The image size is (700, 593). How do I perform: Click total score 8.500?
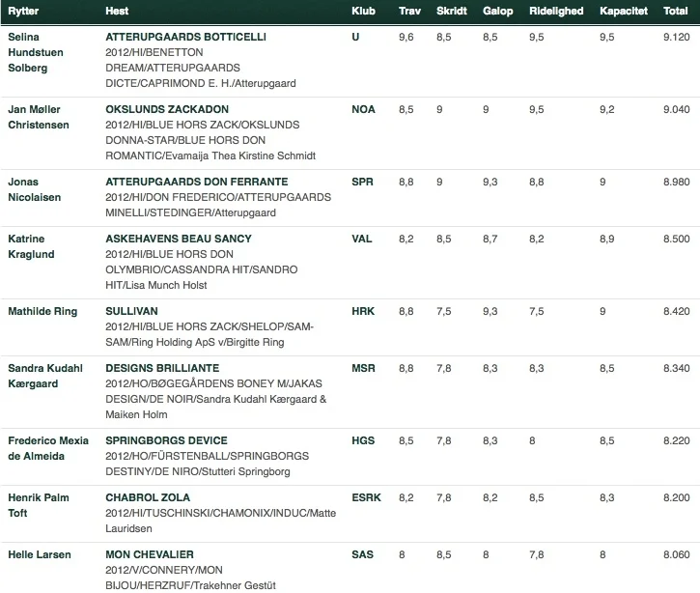pyautogui.click(x=676, y=239)
